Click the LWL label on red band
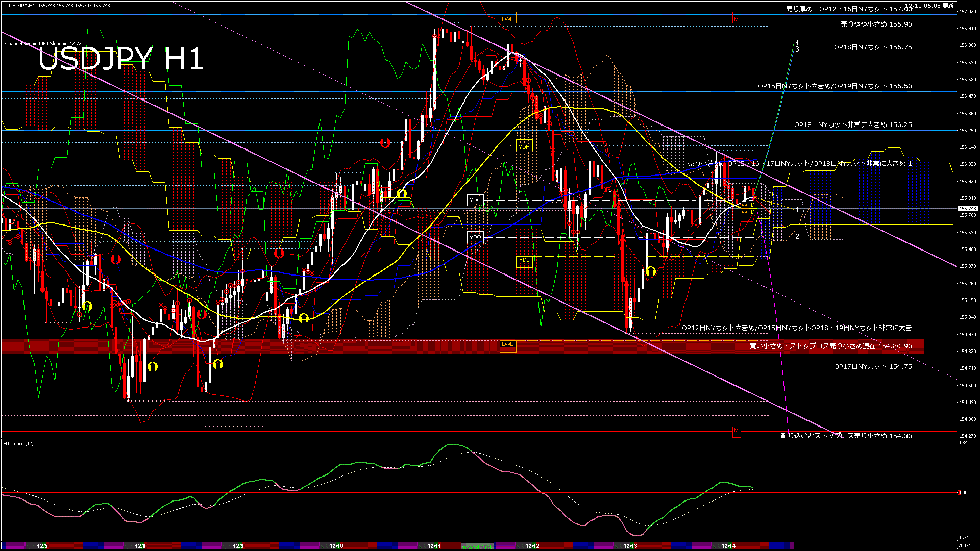This screenshot has height=551, width=980. (x=507, y=344)
